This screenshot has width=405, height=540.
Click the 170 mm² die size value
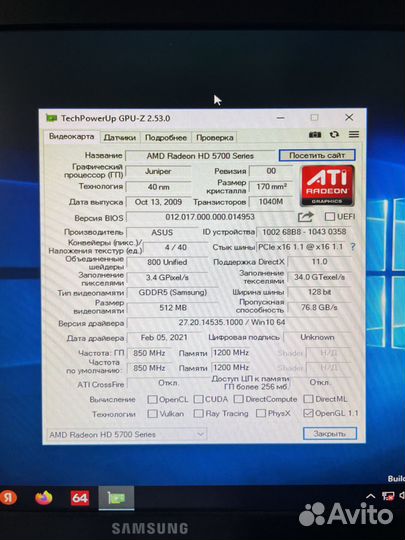coord(271,186)
